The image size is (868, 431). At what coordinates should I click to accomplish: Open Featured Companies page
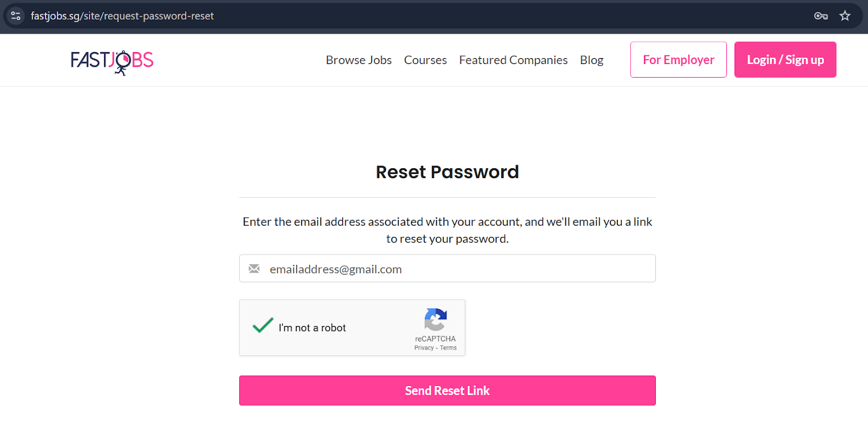[513, 60]
